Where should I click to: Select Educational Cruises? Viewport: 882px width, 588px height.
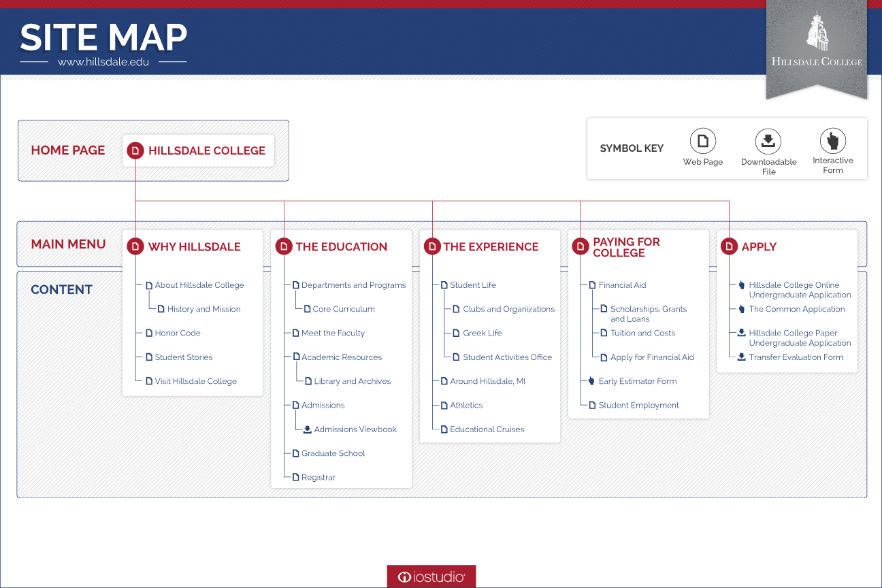tap(487, 429)
